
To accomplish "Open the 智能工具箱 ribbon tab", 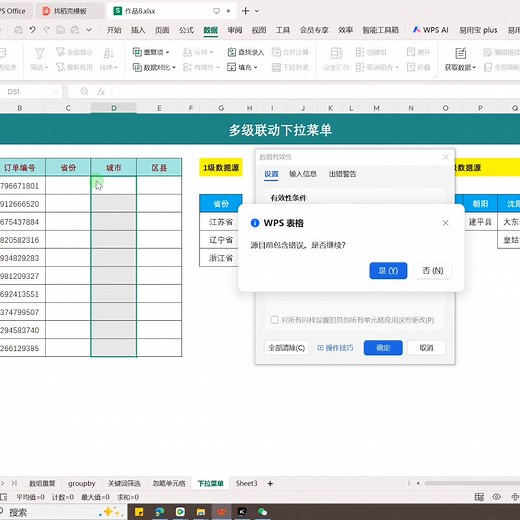I will [381, 30].
